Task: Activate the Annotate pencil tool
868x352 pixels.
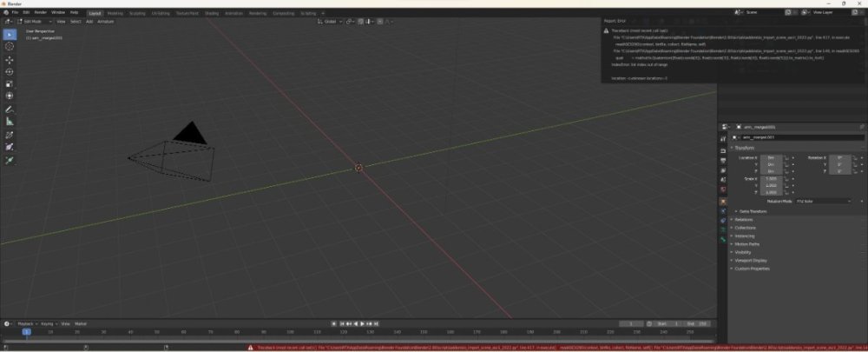Action: click(10, 110)
